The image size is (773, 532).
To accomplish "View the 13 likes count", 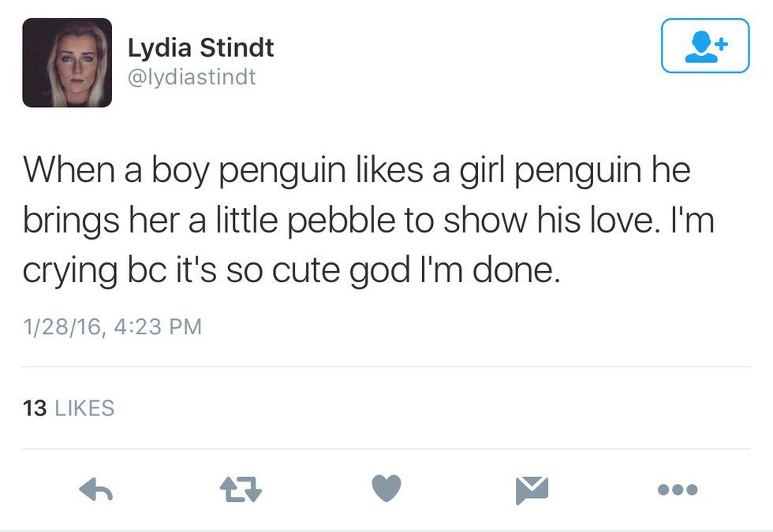I will pyautogui.click(x=35, y=408).
